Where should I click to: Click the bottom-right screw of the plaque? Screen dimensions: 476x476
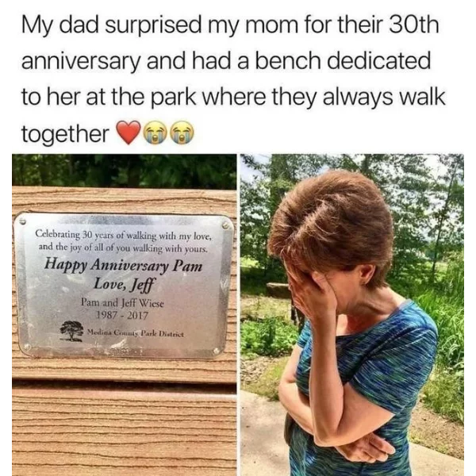[x=216, y=351]
